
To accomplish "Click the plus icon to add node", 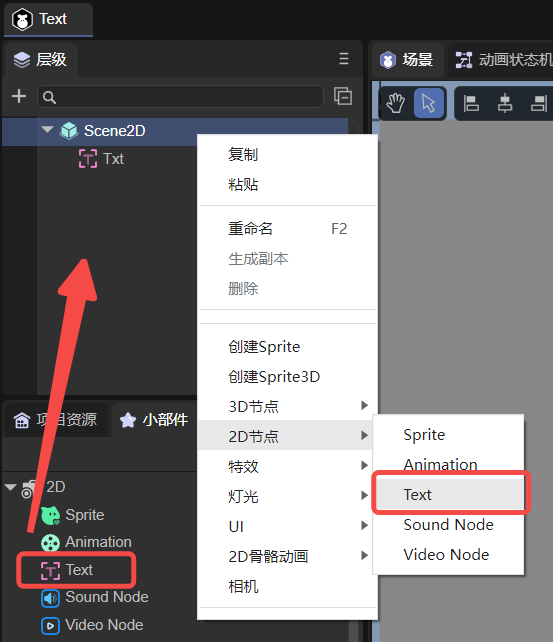I will [19, 97].
